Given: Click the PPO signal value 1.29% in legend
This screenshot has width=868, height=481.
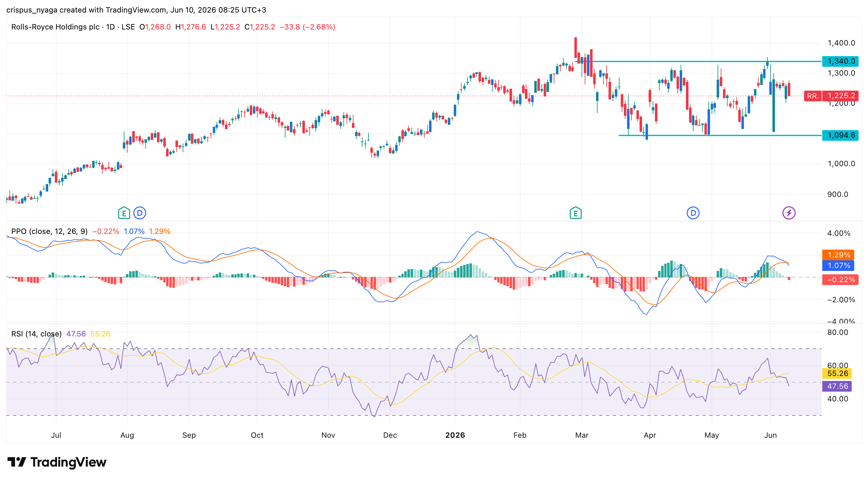Looking at the screenshot, I should click(159, 231).
